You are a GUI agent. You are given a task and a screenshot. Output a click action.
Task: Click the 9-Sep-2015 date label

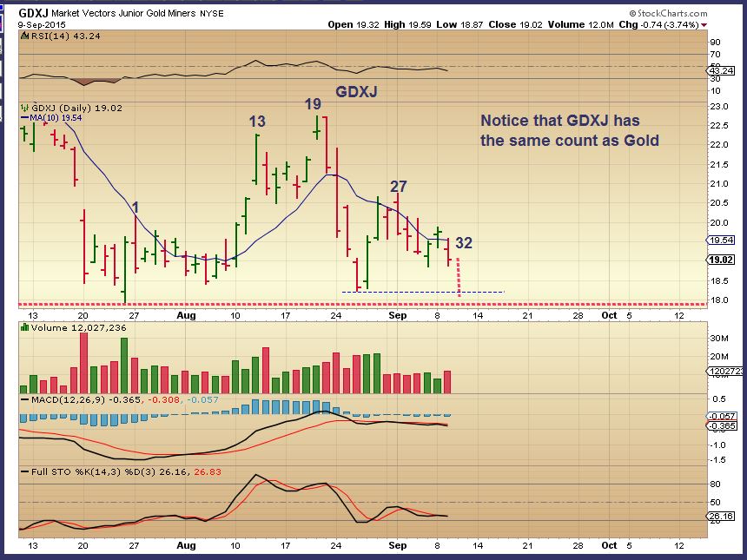(42, 25)
